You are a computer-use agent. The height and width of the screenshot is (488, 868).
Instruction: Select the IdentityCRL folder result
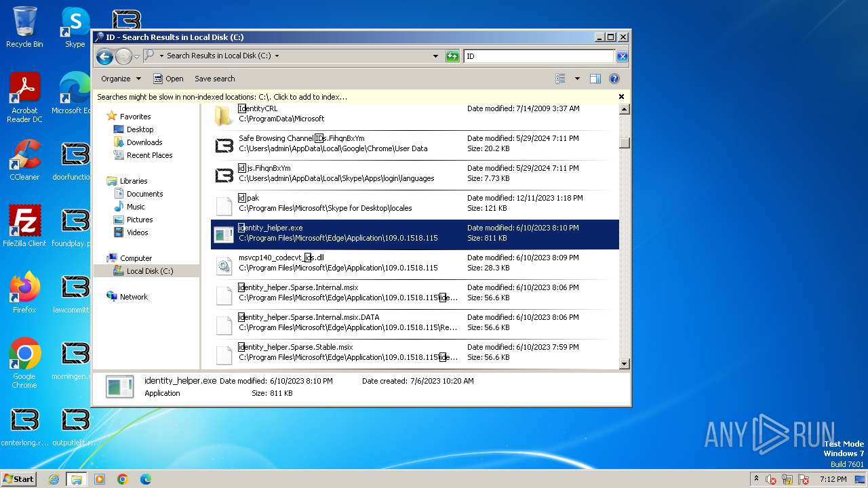[x=414, y=115]
